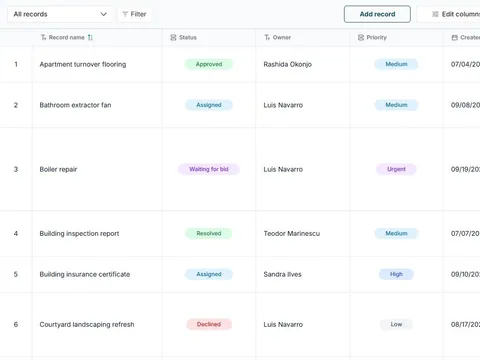Click the Approved status badge
Viewport: 480px width, 360px height.
point(209,64)
